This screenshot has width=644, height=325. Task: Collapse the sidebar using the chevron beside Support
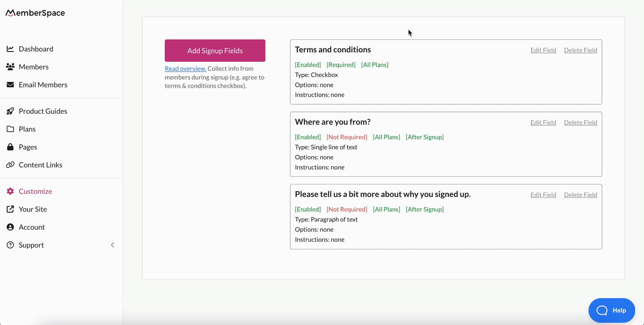point(112,245)
